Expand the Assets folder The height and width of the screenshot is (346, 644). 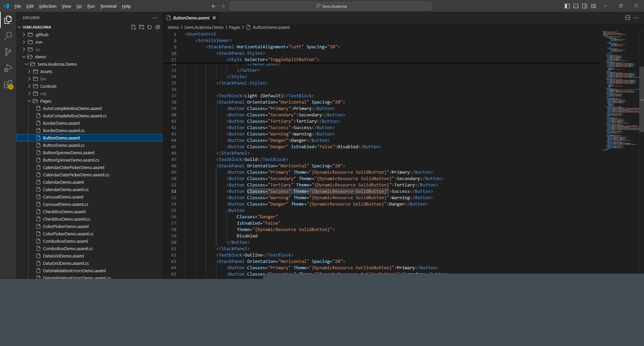pos(46,71)
